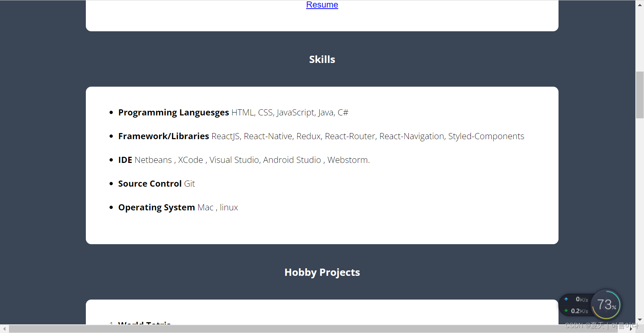Click the 'Mac , linux' text
The image size is (644, 333).
click(218, 207)
